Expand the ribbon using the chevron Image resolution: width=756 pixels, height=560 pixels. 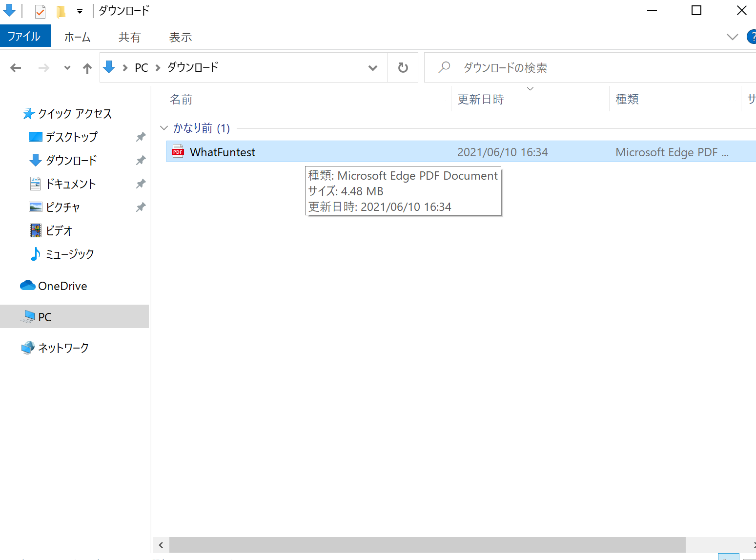coord(732,37)
